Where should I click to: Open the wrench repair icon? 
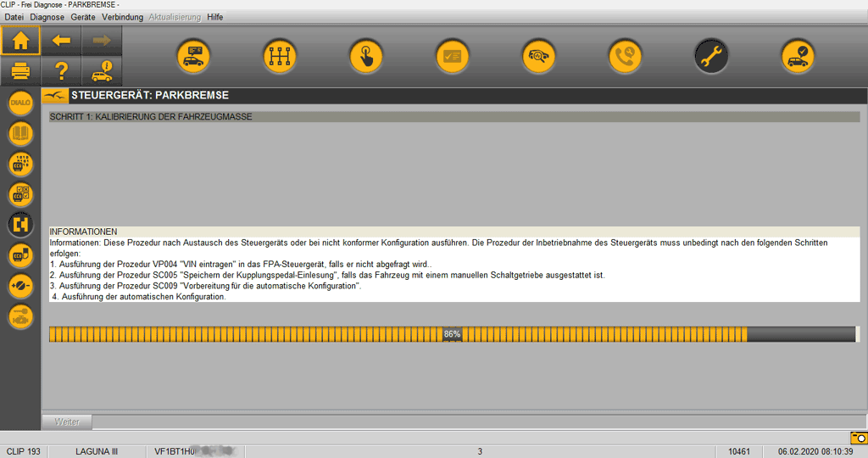click(711, 56)
